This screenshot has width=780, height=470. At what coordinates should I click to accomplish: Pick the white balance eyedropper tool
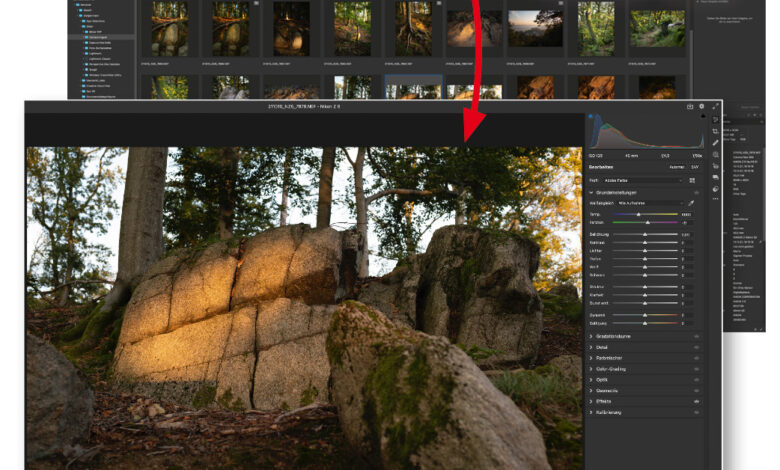coord(691,202)
